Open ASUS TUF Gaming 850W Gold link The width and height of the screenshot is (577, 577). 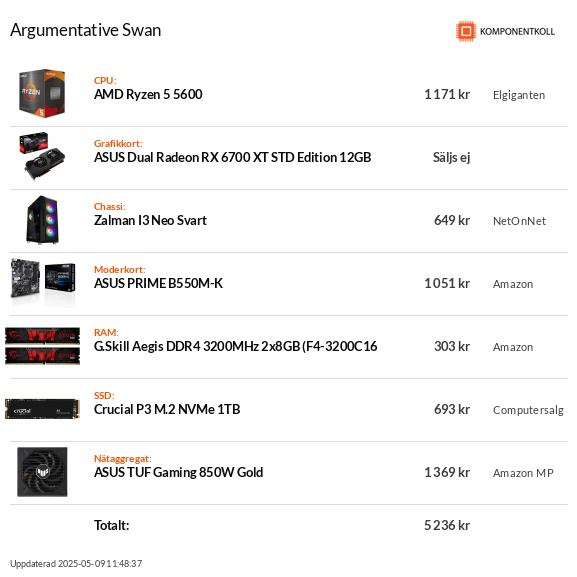click(178, 472)
